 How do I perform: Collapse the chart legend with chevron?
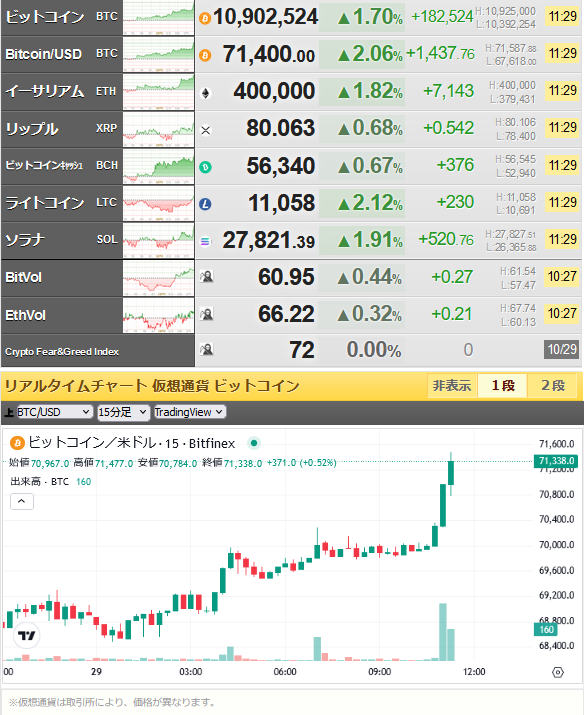(22, 502)
